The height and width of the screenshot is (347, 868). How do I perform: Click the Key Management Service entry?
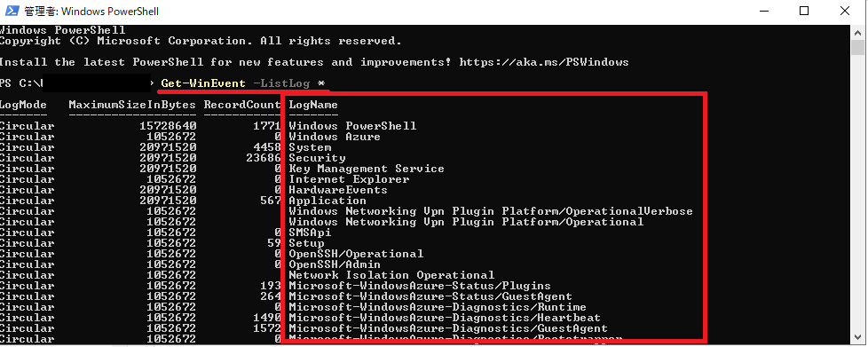(x=366, y=169)
